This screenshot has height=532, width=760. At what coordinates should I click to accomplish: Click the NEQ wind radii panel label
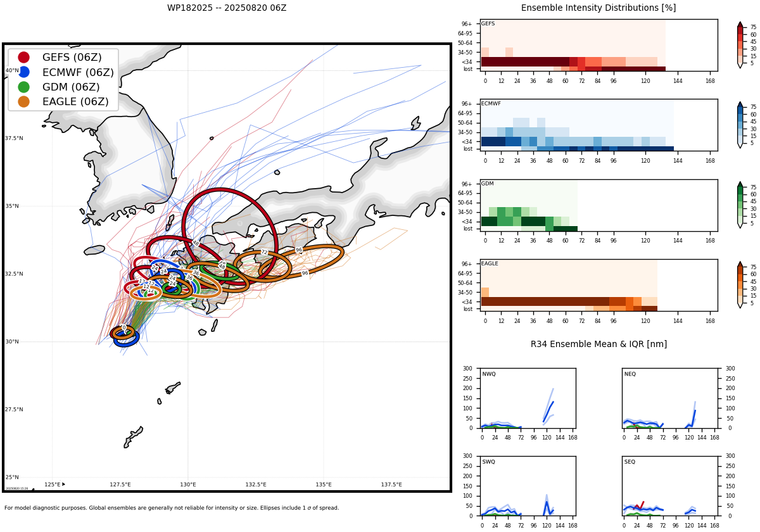tap(630, 374)
